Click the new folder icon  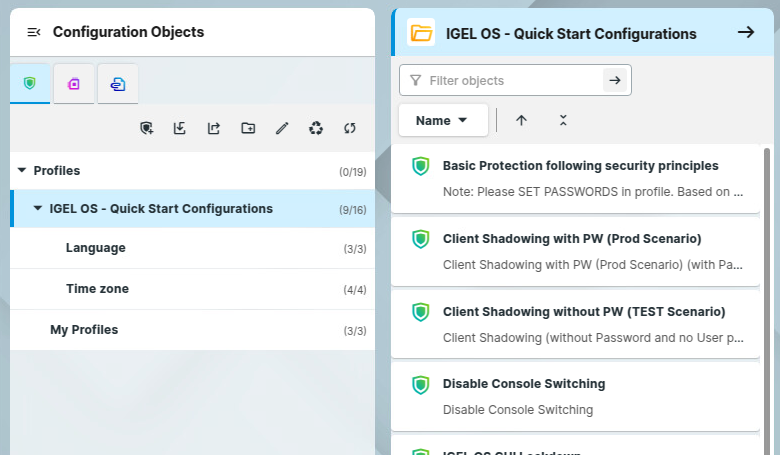coord(248,128)
